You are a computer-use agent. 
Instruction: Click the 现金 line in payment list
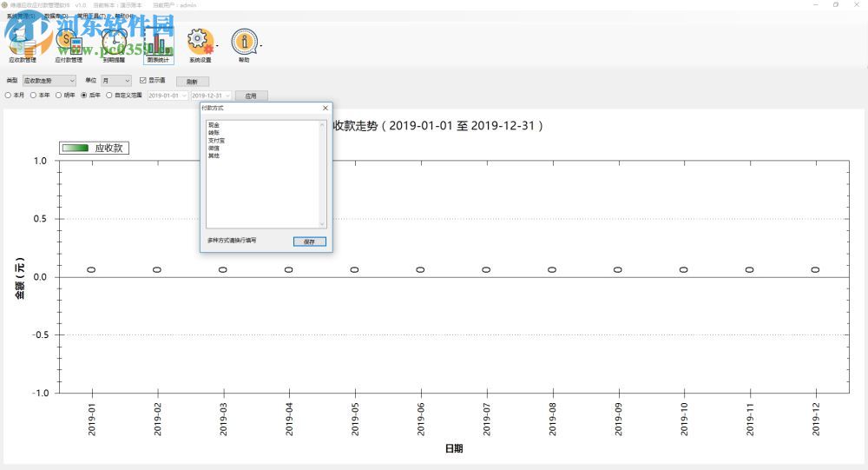(x=214, y=125)
